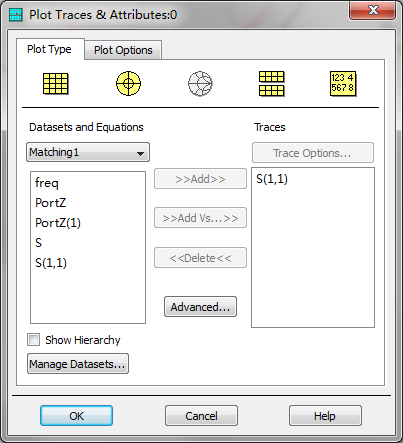The image size is (403, 443).
Task: Select PortZ(1) in the dataset list
Action: pyautogui.click(x=58, y=223)
